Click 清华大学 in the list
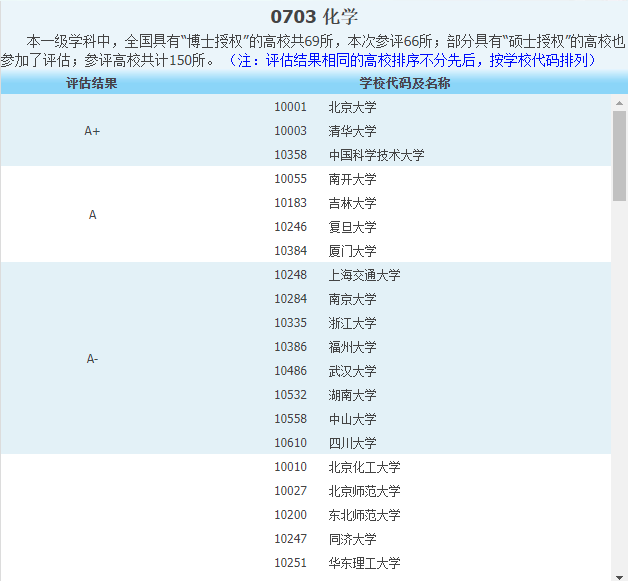 pyautogui.click(x=352, y=131)
